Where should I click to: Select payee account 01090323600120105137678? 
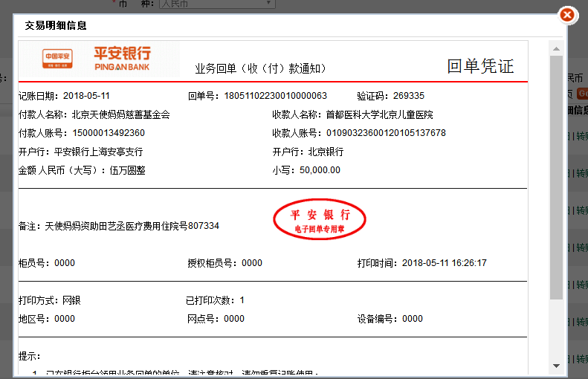387,133
